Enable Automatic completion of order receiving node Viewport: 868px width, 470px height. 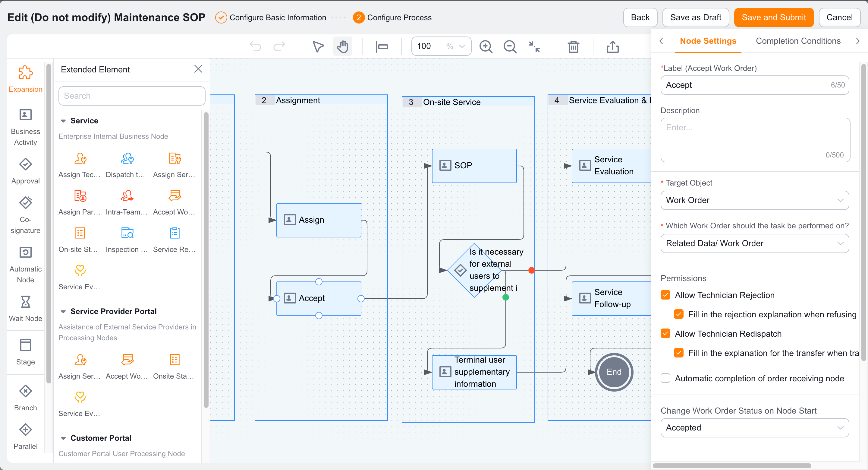[665, 378]
